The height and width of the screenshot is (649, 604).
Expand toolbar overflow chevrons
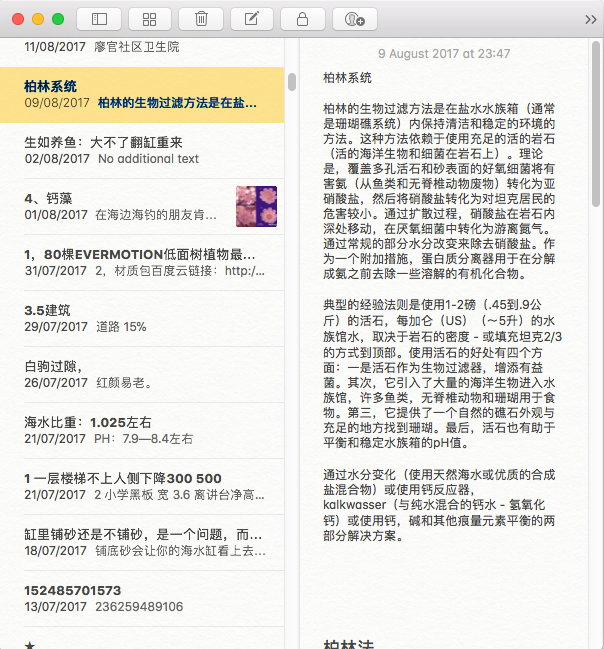[x=590, y=18]
